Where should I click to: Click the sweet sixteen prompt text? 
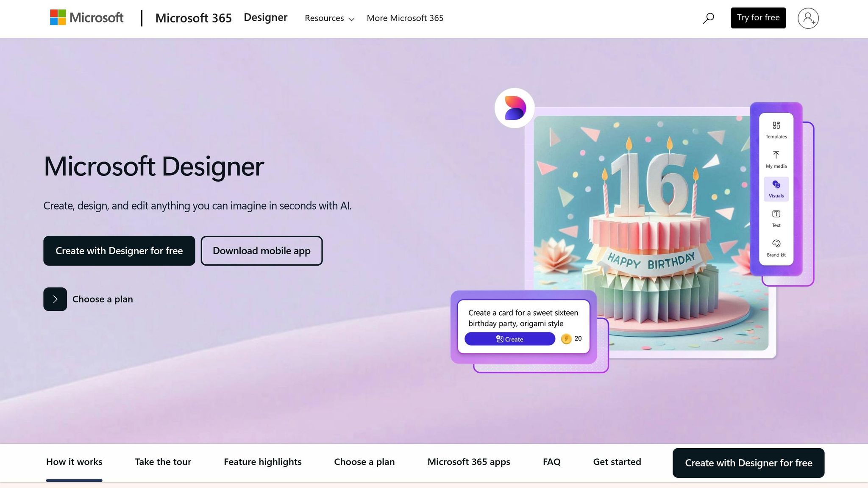(523, 318)
